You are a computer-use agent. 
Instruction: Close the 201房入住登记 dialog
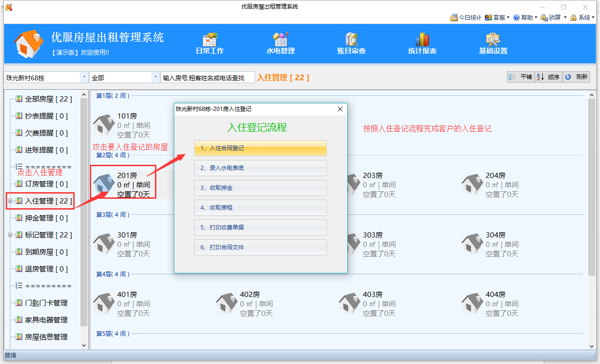340,109
